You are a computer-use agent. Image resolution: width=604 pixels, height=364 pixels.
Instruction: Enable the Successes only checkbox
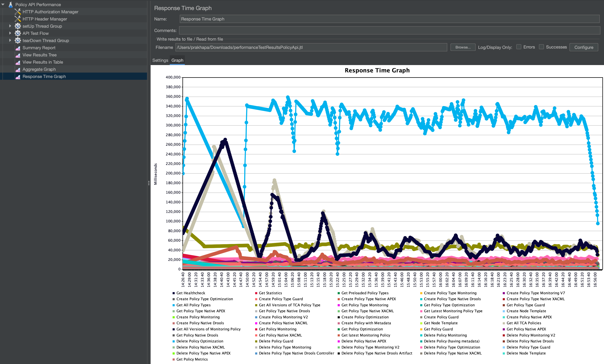[x=541, y=47]
